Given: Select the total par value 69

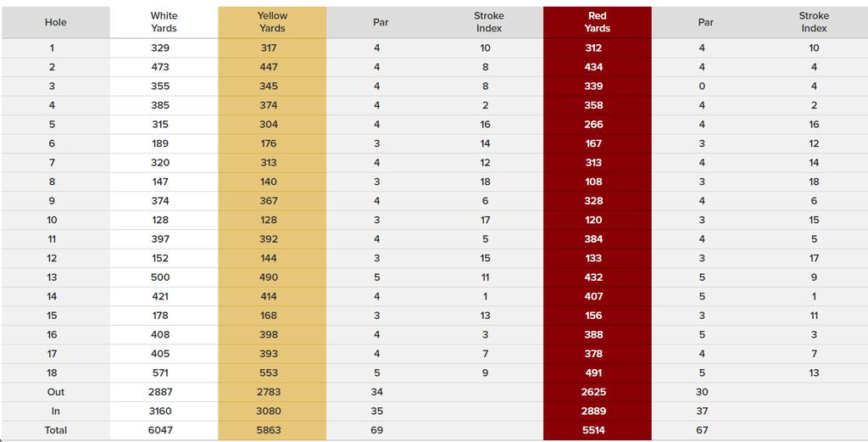Looking at the screenshot, I should click(377, 430).
